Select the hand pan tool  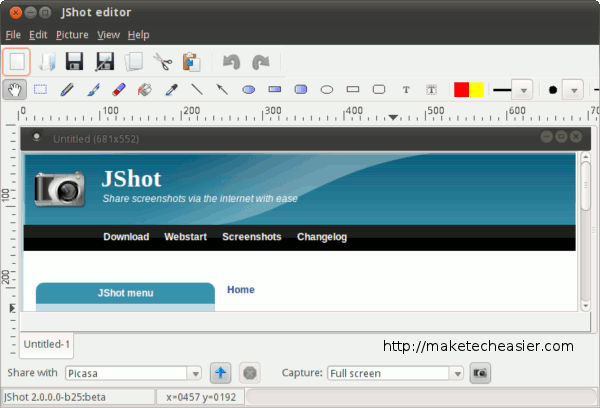14,90
